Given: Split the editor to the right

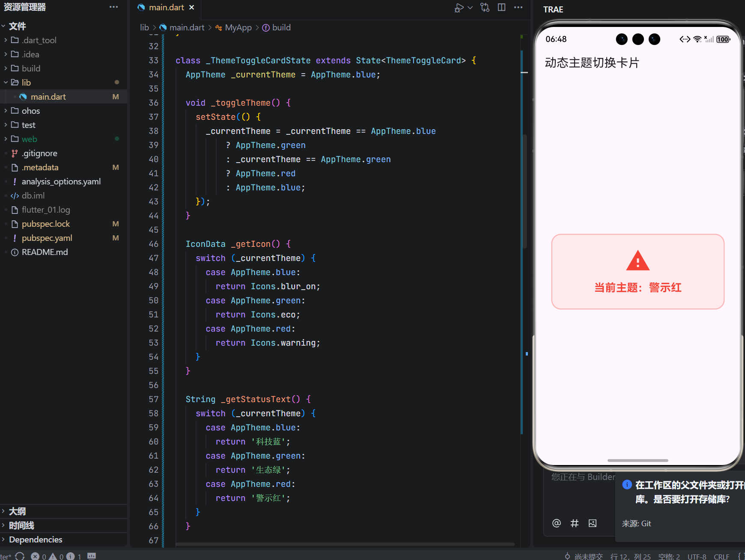Looking at the screenshot, I should point(501,7).
